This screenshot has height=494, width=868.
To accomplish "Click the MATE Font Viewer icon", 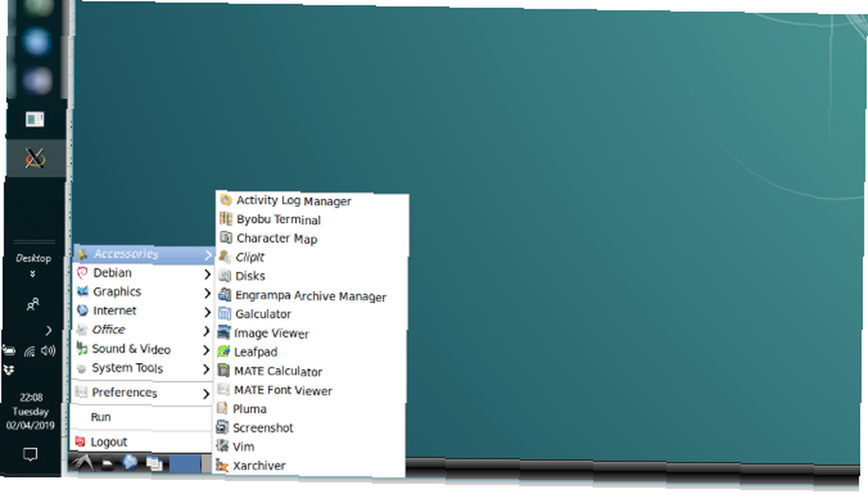I will [223, 389].
